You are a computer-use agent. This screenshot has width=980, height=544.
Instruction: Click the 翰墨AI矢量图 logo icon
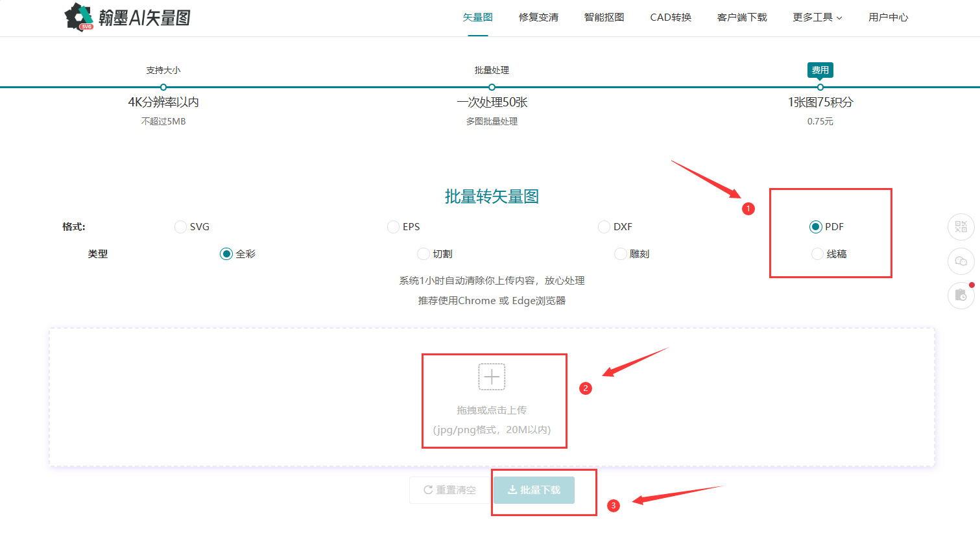[79, 17]
